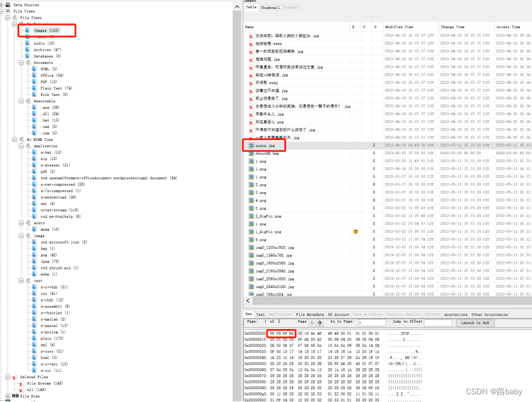The height and width of the screenshot is (402, 532).
Task: Sort by the Name column header
Action: tap(296, 27)
